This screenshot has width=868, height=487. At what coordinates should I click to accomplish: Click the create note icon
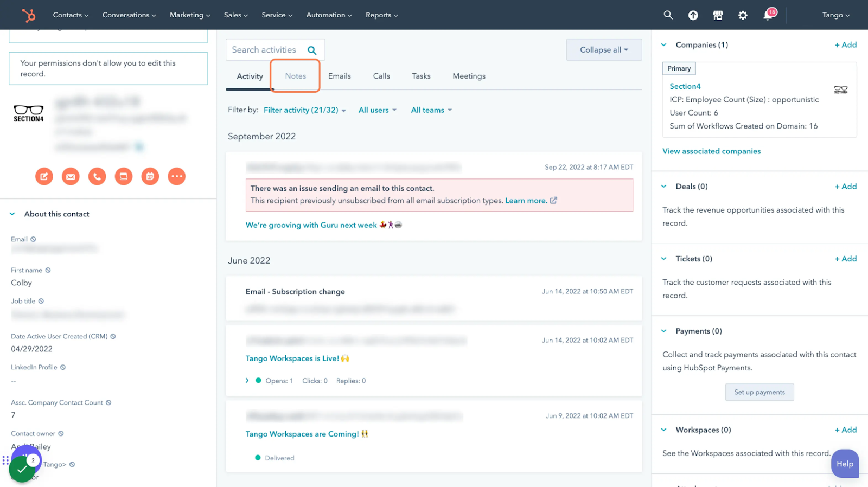click(44, 176)
